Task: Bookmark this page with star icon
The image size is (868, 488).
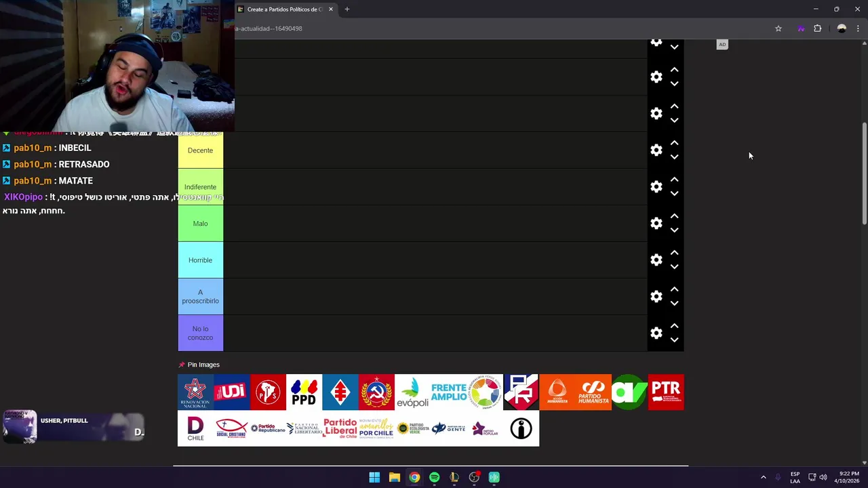Action: tap(778, 28)
